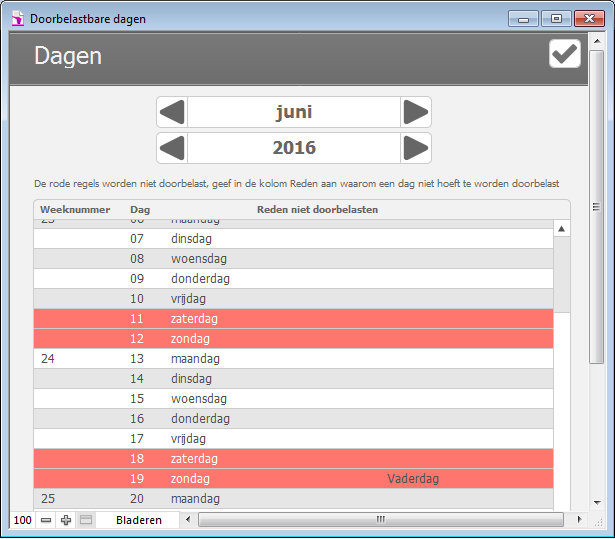615x539 pixels.
Task: Advance to next year after 2016
Action: (x=416, y=148)
